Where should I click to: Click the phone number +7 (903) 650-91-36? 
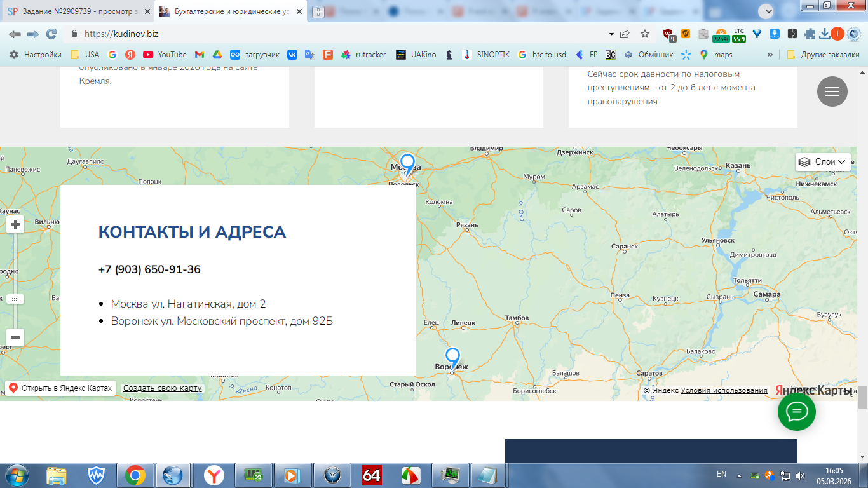pyautogui.click(x=149, y=269)
